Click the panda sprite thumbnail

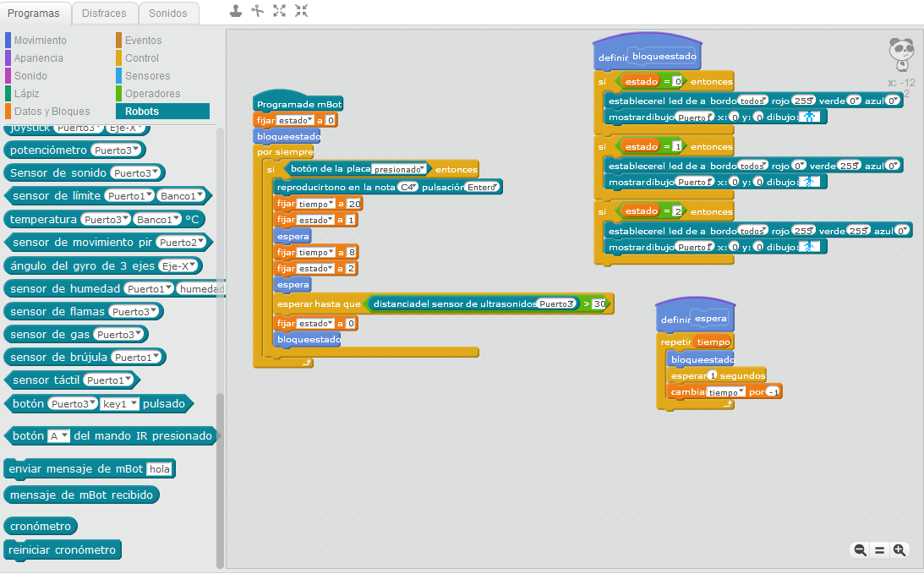[901, 54]
